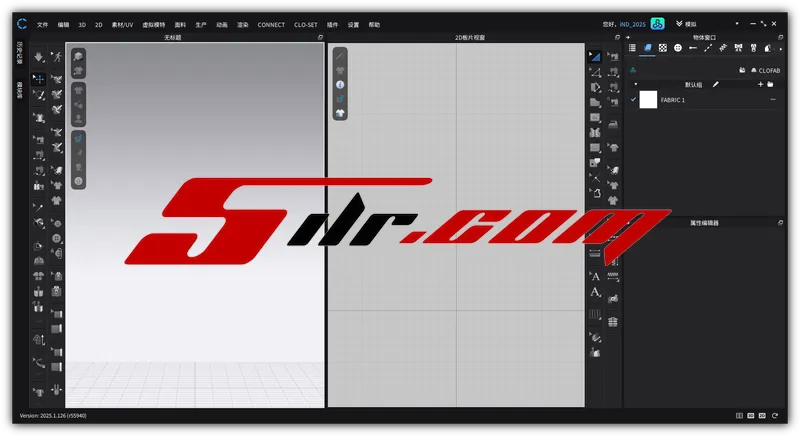
Task: Click the split layout icon in status bar
Action: [x=739, y=416]
